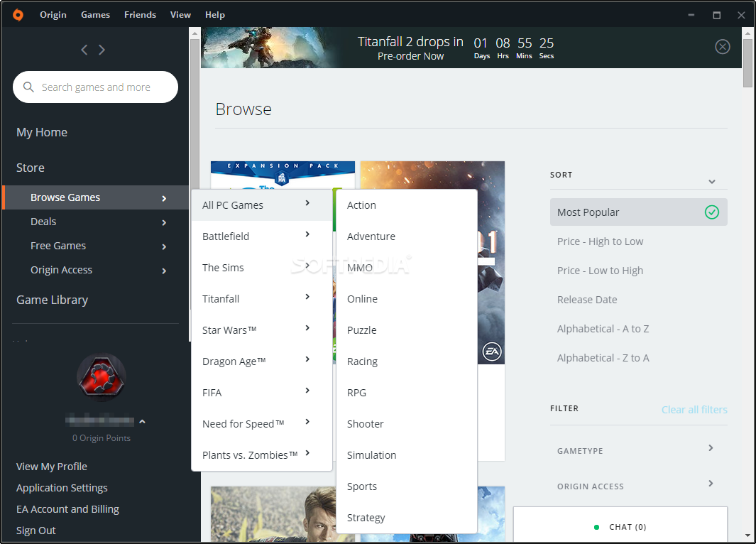This screenshot has height=544, width=756.
Task: Sort Alphabetical - Z to A
Action: [603, 358]
